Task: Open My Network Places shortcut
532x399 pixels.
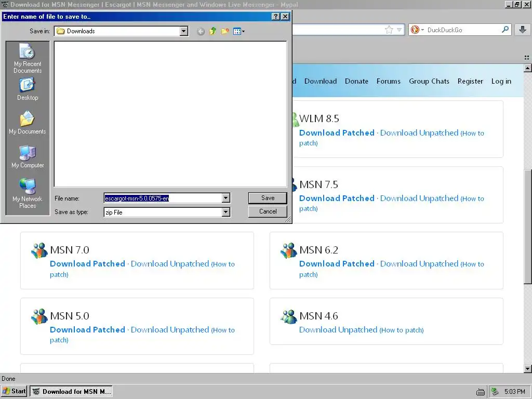Action: coord(28,193)
